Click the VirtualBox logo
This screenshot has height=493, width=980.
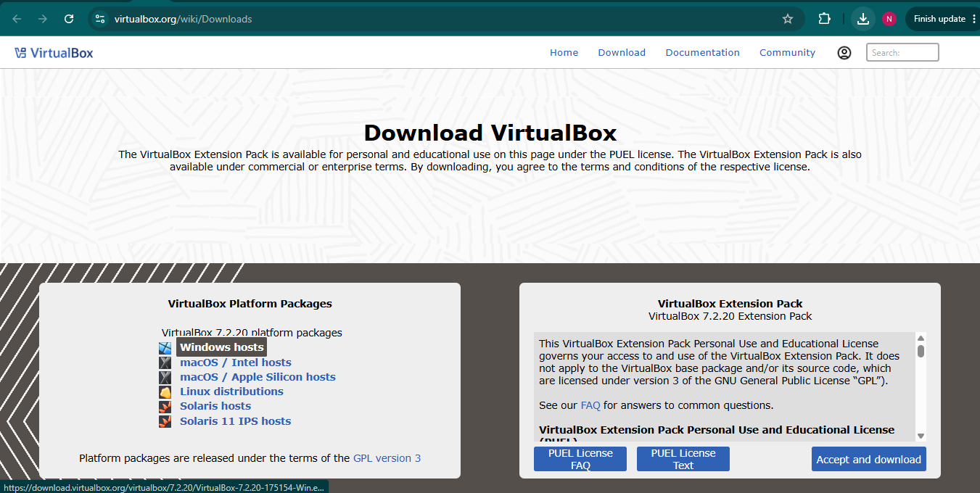pos(54,52)
